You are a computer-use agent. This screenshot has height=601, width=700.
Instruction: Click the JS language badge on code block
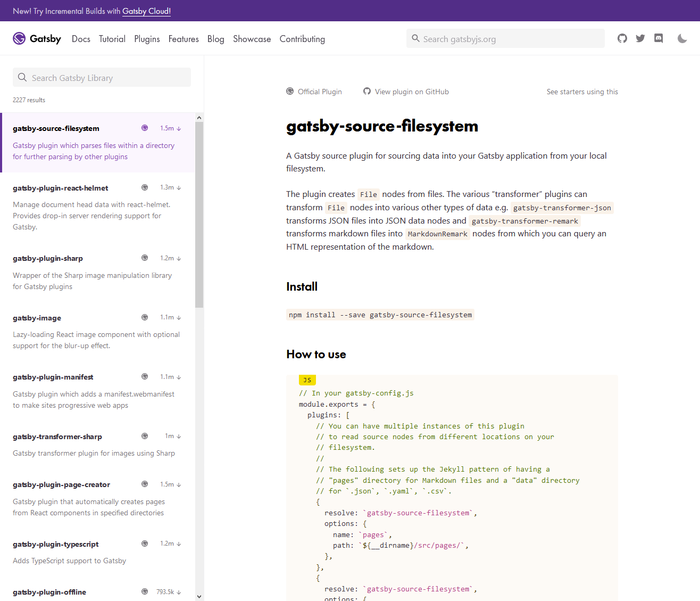(307, 380)
